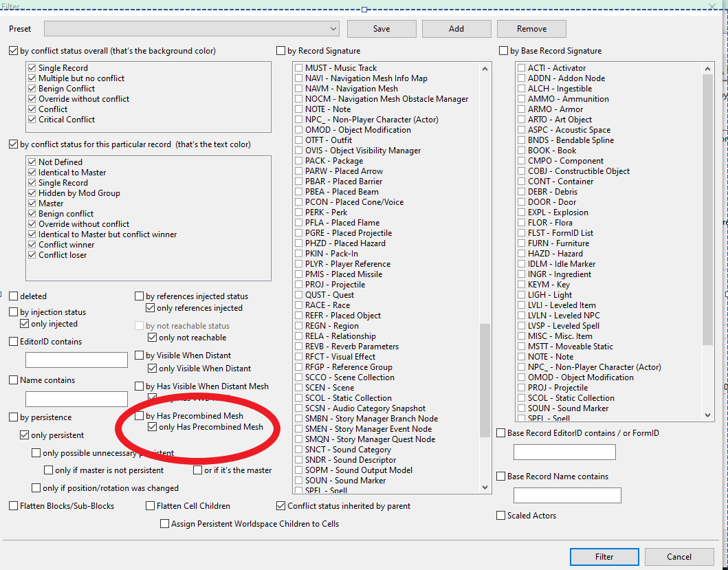Toggle only Has Precombined Mesh checkbox
This screenshot has width=728, height=570.
153,426
